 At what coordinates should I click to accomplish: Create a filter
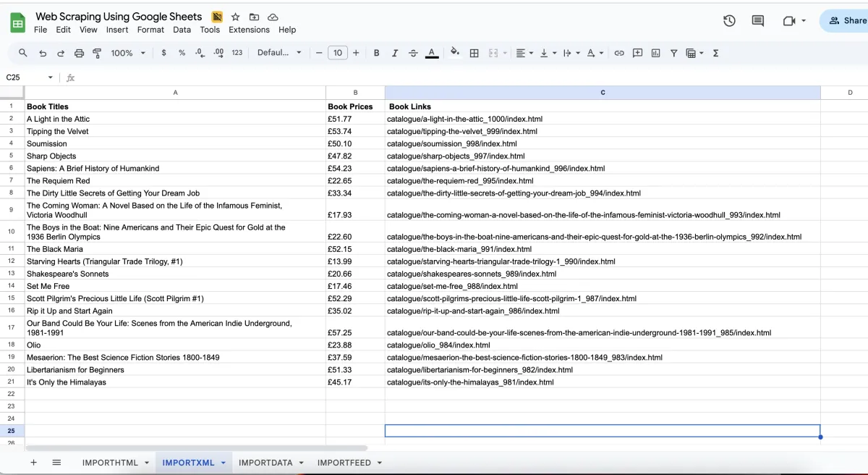point(674,53)
